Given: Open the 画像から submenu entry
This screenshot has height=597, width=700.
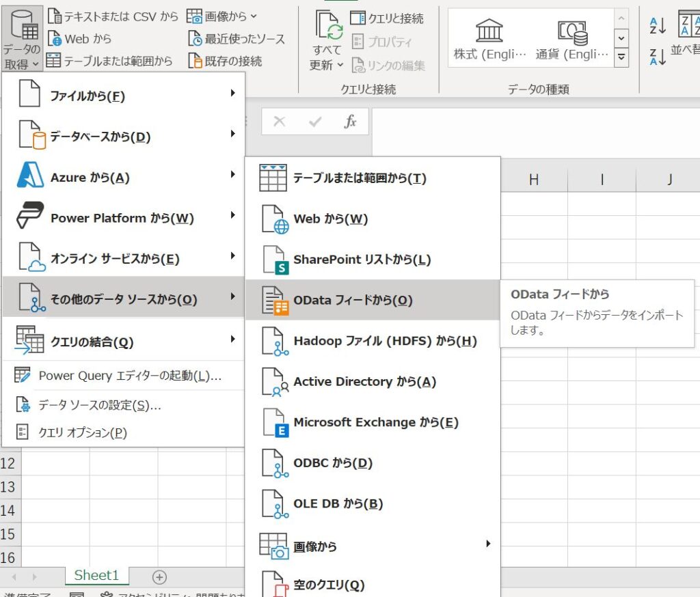Looking at the screenshot, I should click(x=373, y=545).
